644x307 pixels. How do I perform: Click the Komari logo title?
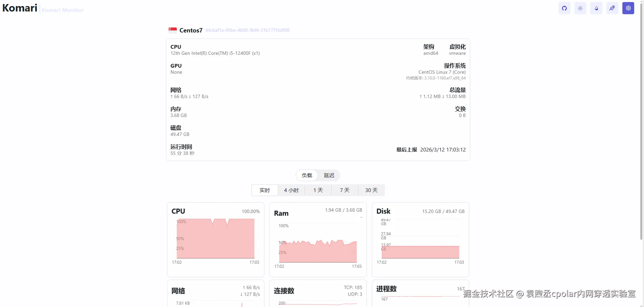20,8
